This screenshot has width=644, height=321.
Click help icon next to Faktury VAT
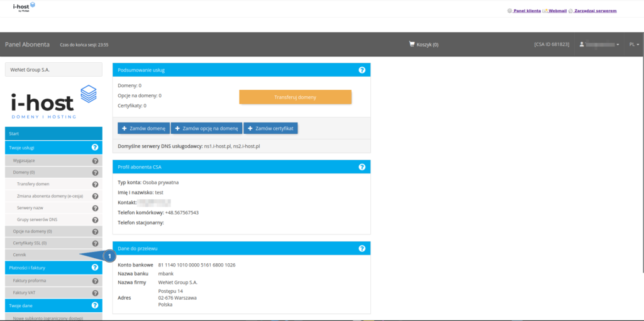(95, 293)
